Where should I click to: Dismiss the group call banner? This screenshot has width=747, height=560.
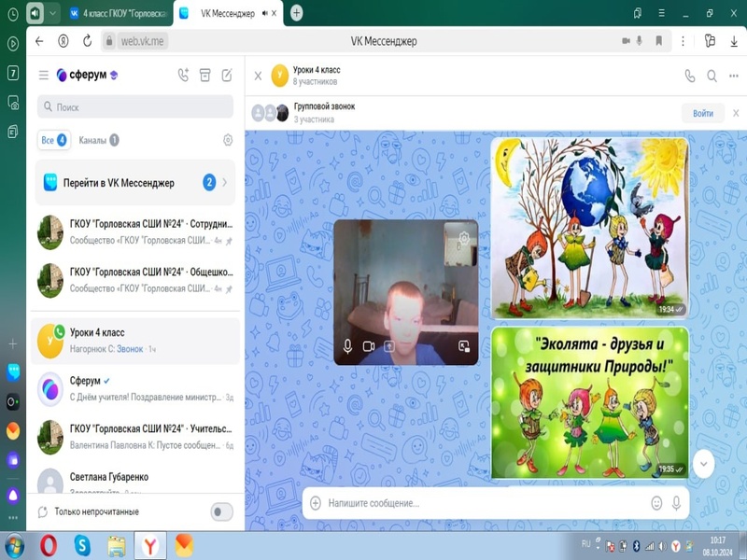(736, 113)
